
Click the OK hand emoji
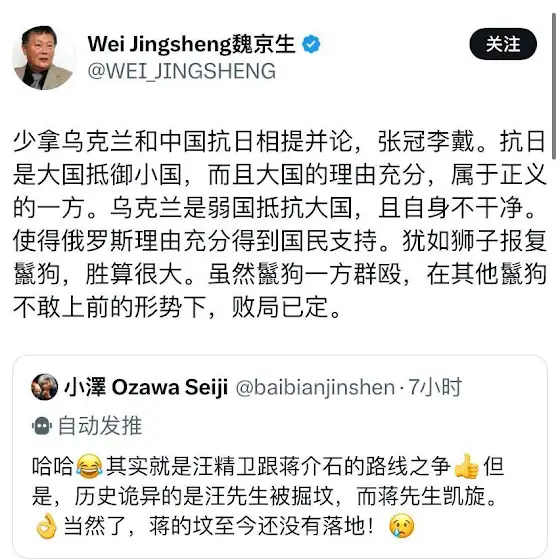click(46, 526)
